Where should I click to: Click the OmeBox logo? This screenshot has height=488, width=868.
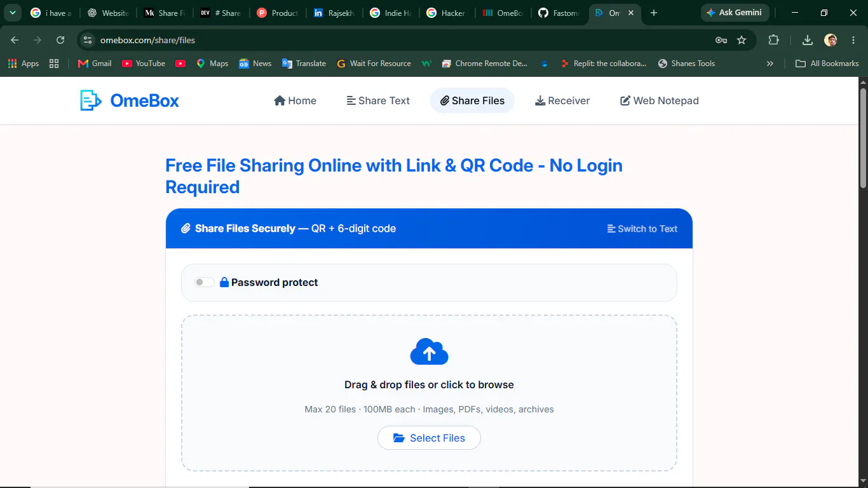[130, 100]
